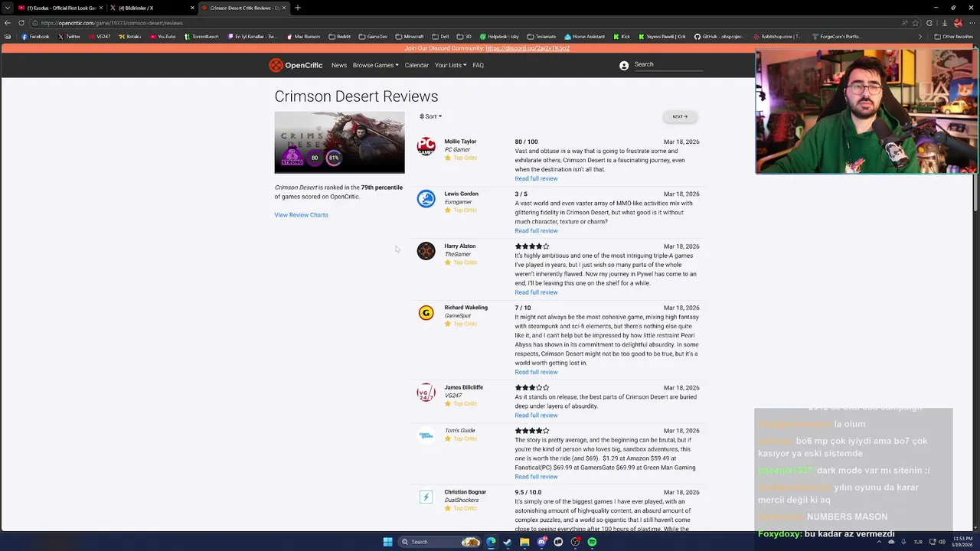Screen dimensions: 980x551
Task: Open Discord from taskbar
Action: pyautogui.click(x=541, y=542)
